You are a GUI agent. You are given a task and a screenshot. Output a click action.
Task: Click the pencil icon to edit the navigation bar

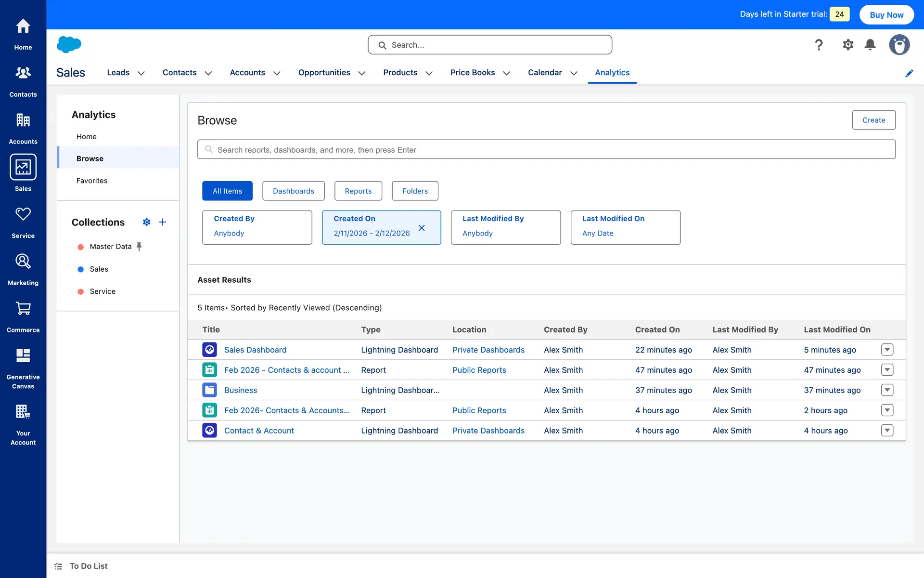909,73
